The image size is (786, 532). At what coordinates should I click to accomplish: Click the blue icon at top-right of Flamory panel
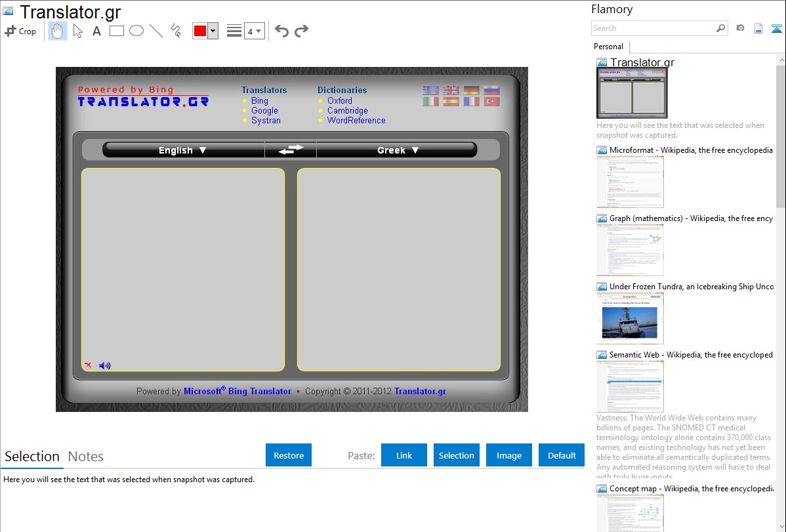click(x=776, y=28)
